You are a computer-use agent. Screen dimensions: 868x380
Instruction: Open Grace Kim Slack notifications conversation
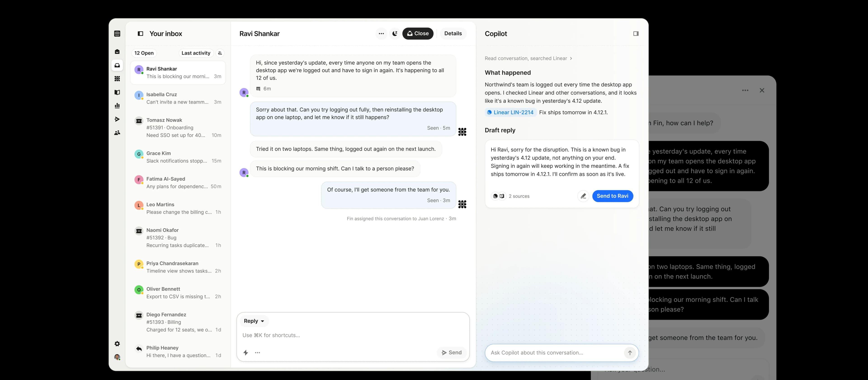pyautogui.click(x=178, y=157)
